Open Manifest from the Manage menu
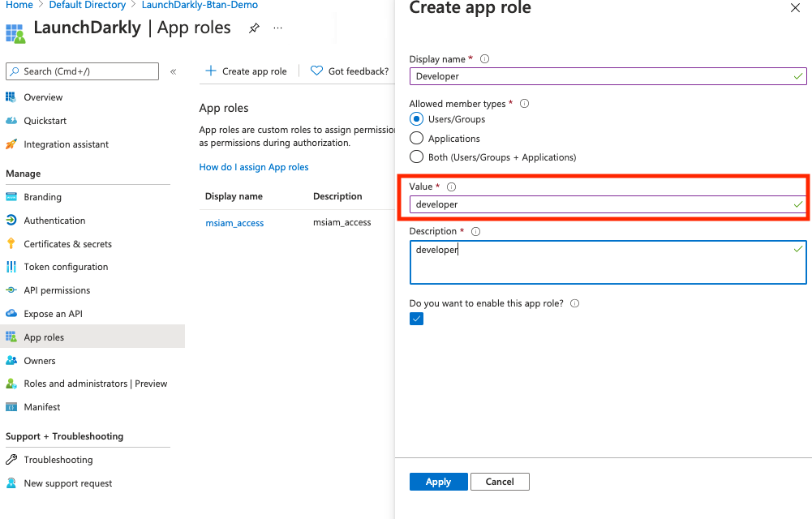Screen dimensions: 812x519 pos(42,407)
